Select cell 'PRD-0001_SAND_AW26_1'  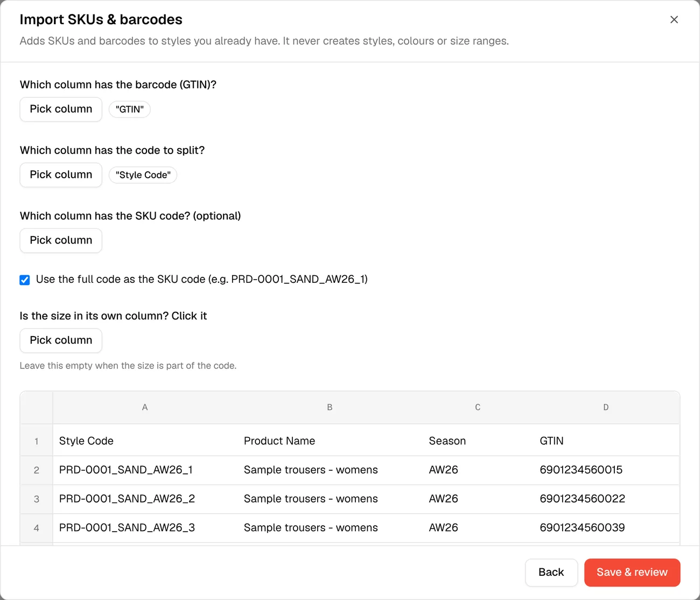[x=145, y=470]
